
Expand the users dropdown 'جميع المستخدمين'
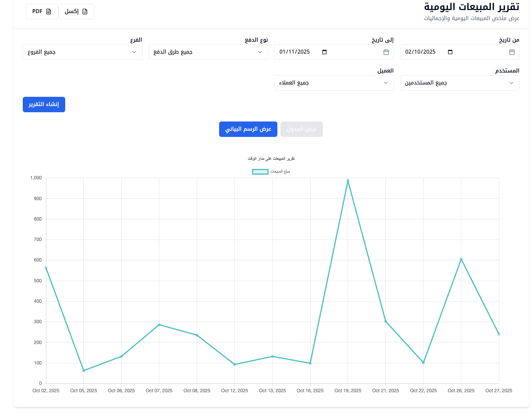[459, 83]
